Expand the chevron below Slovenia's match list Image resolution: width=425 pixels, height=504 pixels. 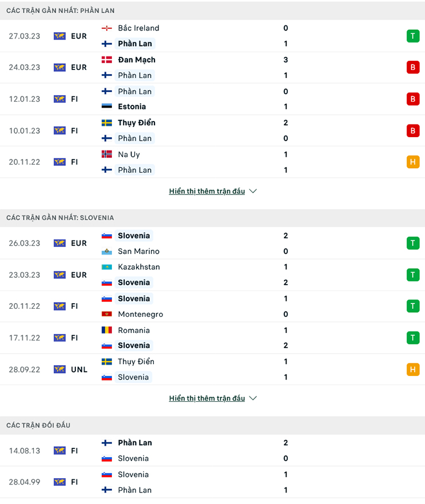click(x=253, y=398)
